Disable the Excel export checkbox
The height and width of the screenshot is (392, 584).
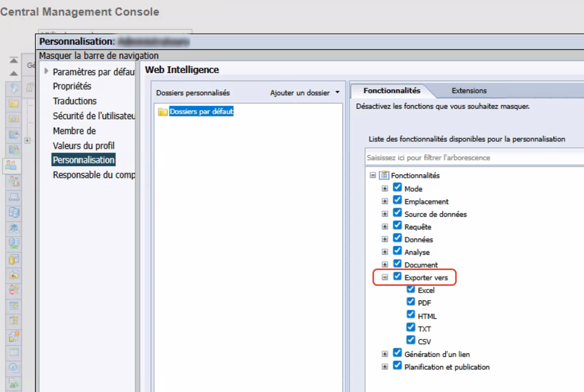411,289
